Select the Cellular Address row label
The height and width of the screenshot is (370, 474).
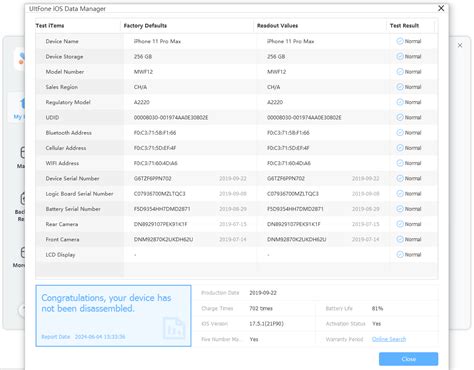66,148
